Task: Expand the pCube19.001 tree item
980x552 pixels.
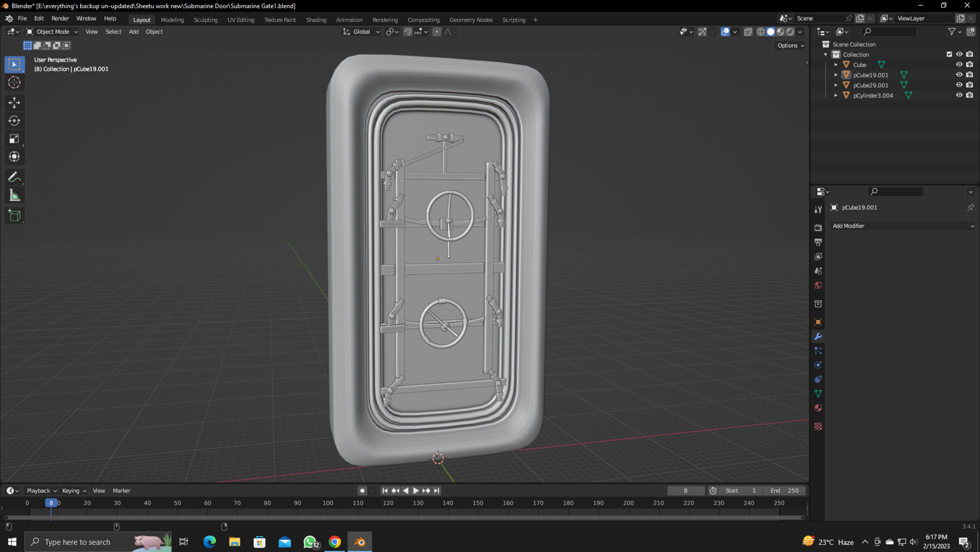Action: (x=836, y=75)
